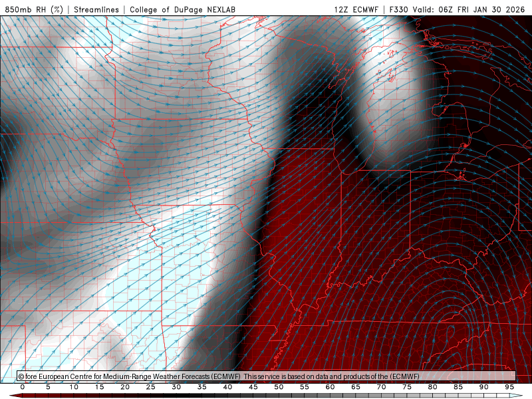Click the '80' value on humidity scale
The width and height of the screenshot is (532, 399).
pos(433,387)
